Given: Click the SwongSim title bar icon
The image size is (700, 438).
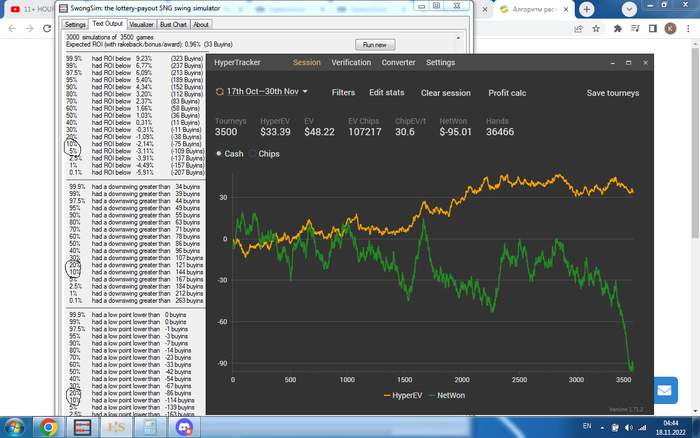Looking at the screenshot, I should 64,8.
